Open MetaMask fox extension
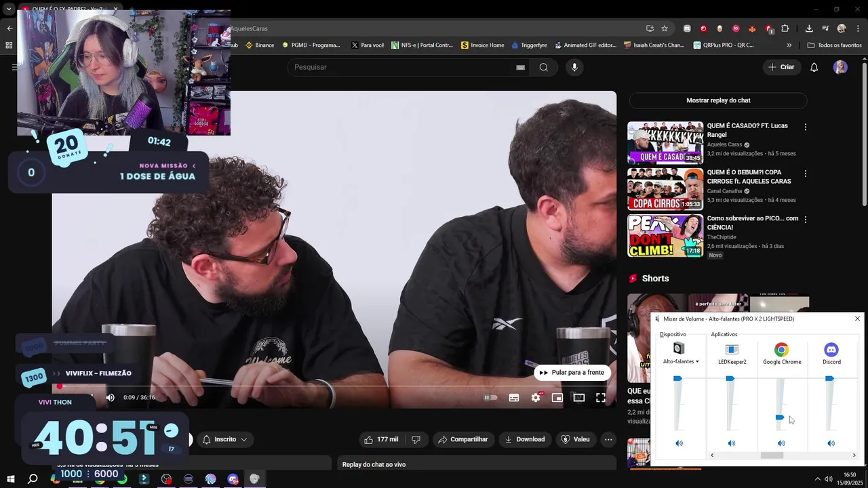868x488 pixels. pos(752,28)
